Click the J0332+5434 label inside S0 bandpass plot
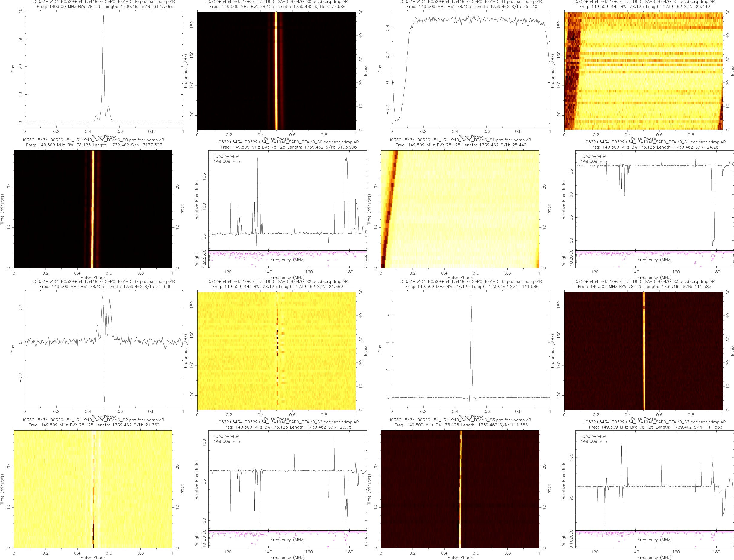This screenshot has width=734, height=560. pyautogui.click(x=226, y=156)
